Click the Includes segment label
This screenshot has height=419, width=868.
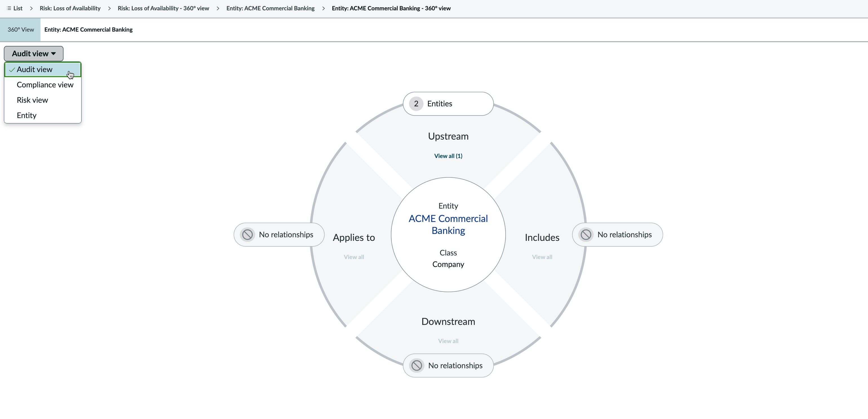pos(542,238)
